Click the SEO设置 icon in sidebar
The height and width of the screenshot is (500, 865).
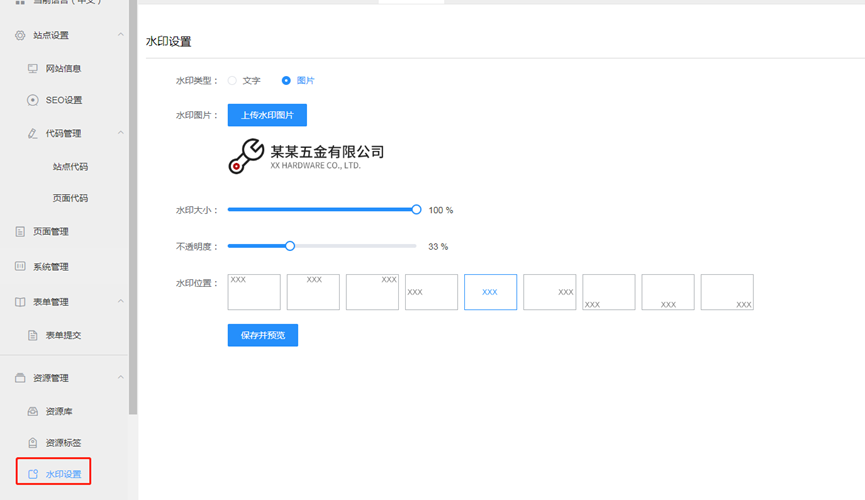point(33,100)
